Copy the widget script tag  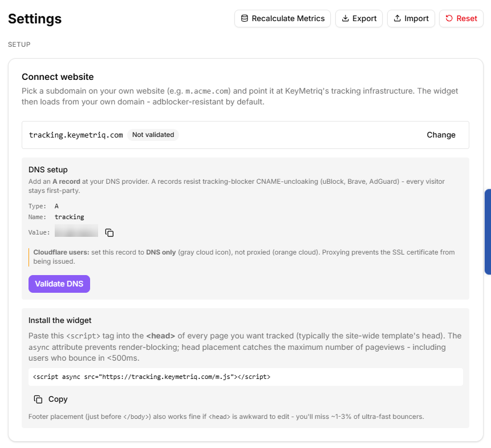[51, 399]
